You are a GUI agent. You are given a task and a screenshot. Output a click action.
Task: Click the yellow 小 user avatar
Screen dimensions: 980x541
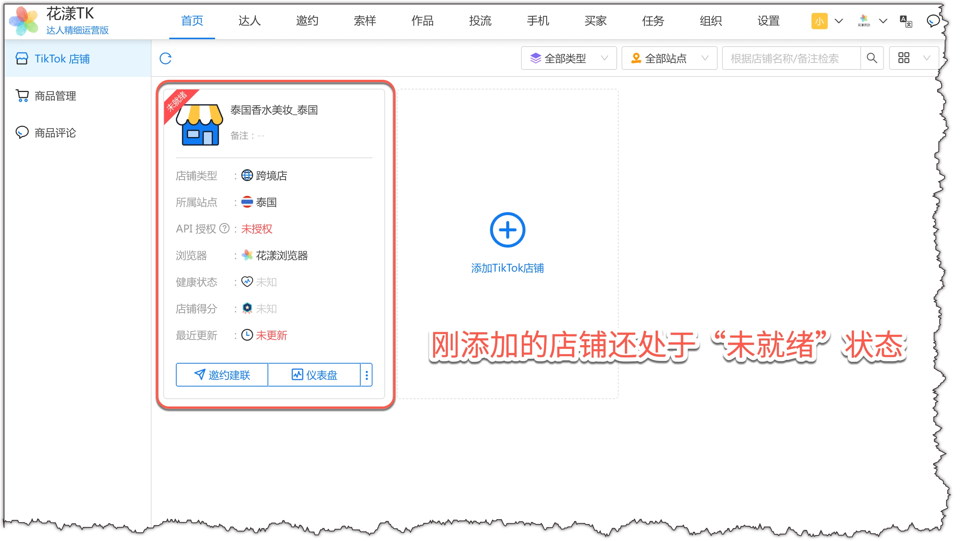point(819,21)
